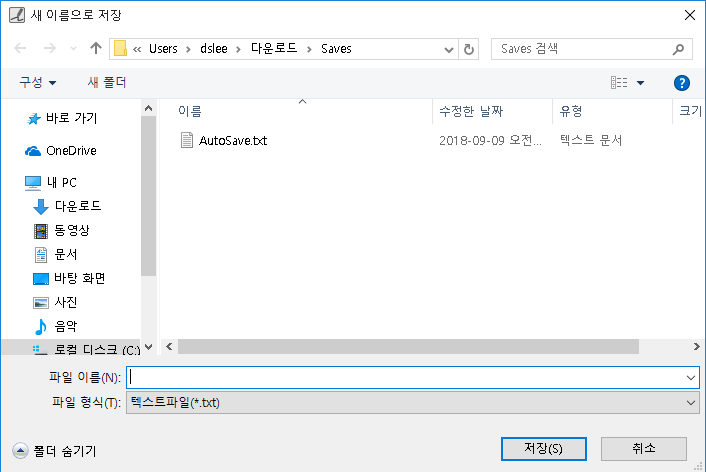The image size is (706, 472).
Task: Expand the arrow after 다운로드 in path
Action: pyautogui.click(x=309, y=49)
